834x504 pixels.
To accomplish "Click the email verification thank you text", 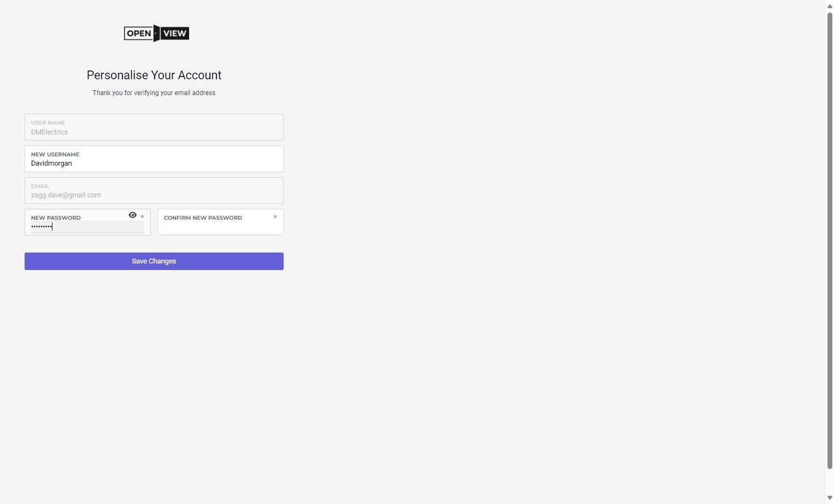I will point(154,93).
